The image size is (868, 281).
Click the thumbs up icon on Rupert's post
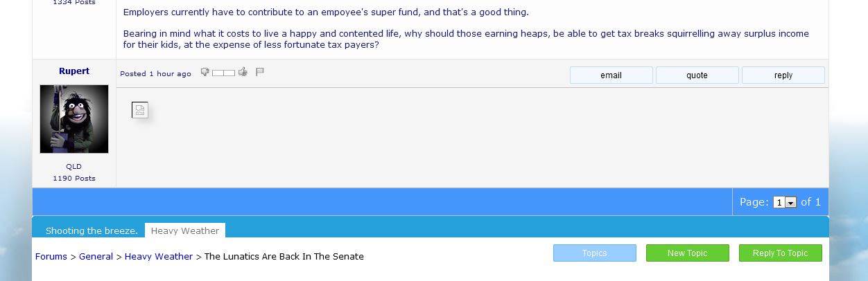pos(243,72)
